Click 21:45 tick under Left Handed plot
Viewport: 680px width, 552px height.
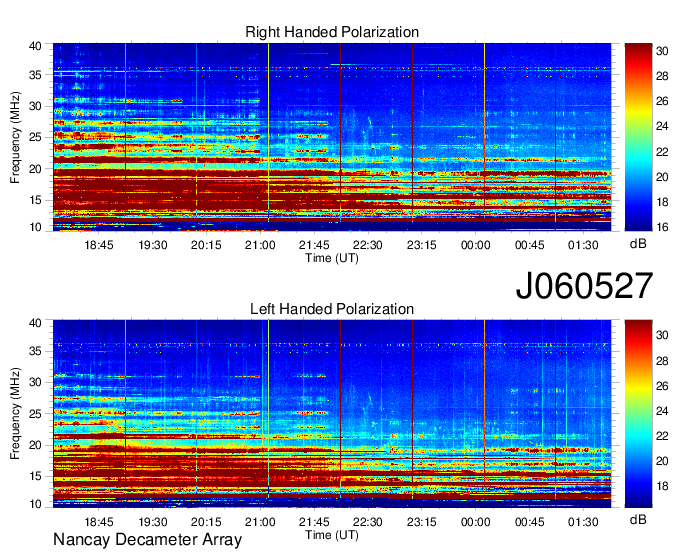click(314, 522)
